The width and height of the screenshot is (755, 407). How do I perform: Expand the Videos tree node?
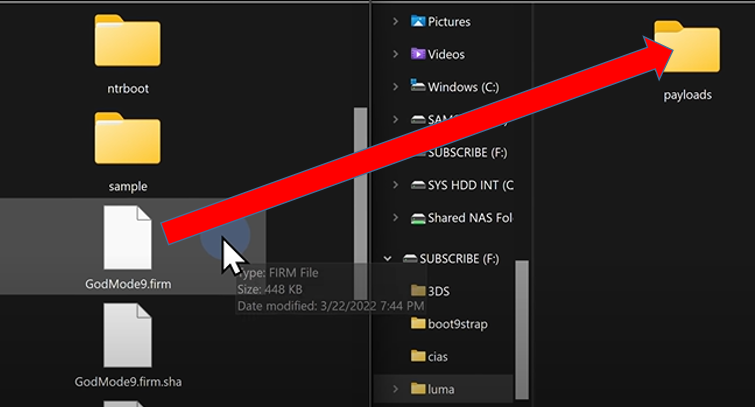[x=395, y=54]
